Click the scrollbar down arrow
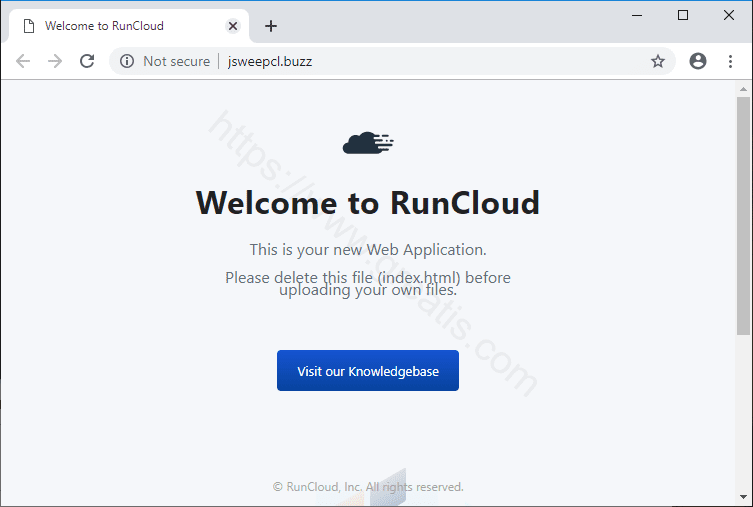This screenshot has width=753, height=507. tap(743, 497)
